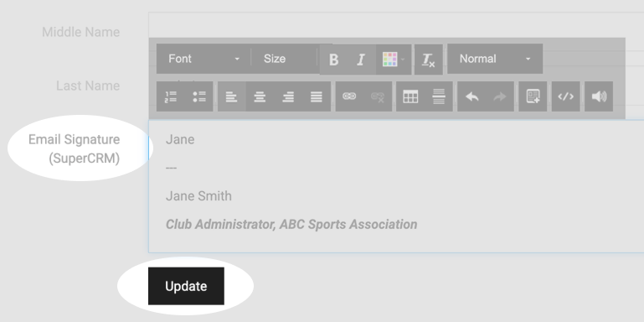Open the text color picker

(394, 60)
